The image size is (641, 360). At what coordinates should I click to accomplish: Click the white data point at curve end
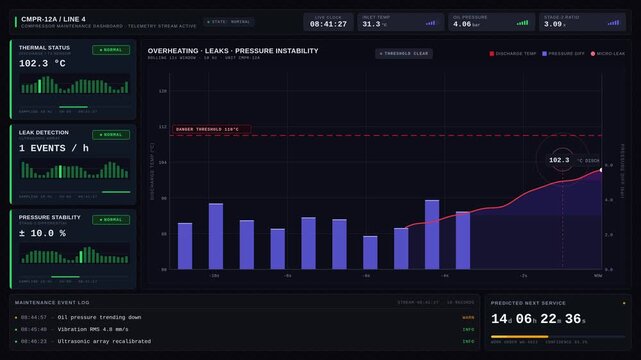pyautogui.click(x=601, y=170)
